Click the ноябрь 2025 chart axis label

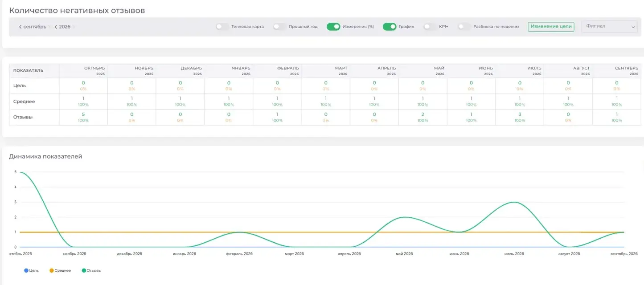click(74, 254)
